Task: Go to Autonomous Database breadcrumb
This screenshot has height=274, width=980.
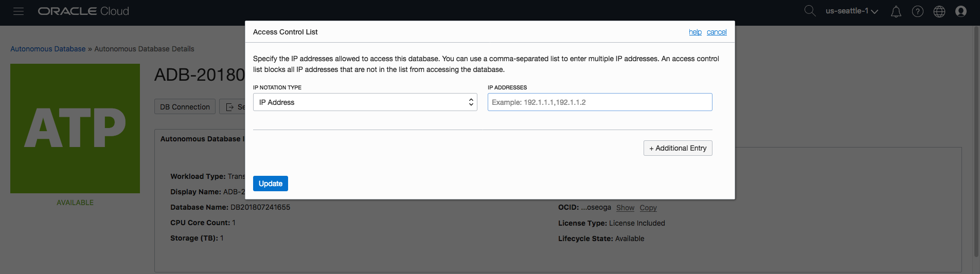Action: (x=48, y=49)
